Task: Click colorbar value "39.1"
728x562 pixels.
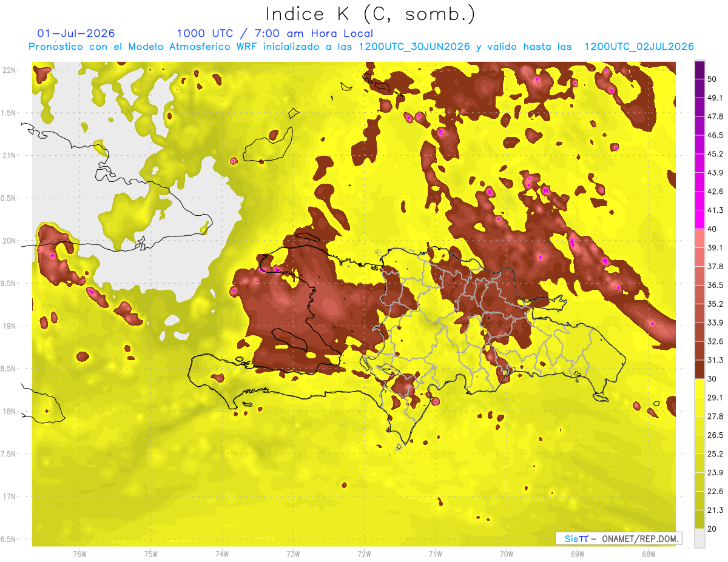Action: [x=715, y=247]
